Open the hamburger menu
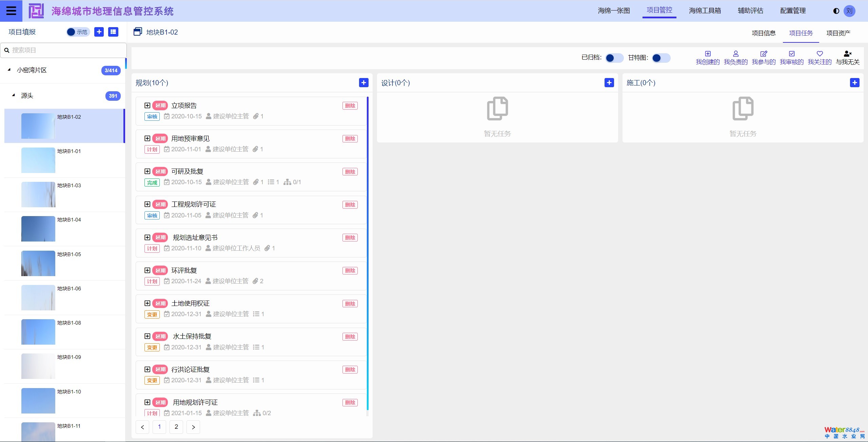Image resolution: width=868 pixels, height=442 pixels. pos(11,11)
